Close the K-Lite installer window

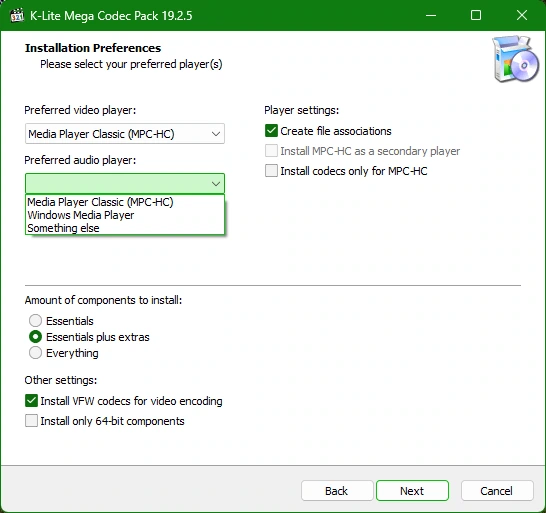pos(522,15)
